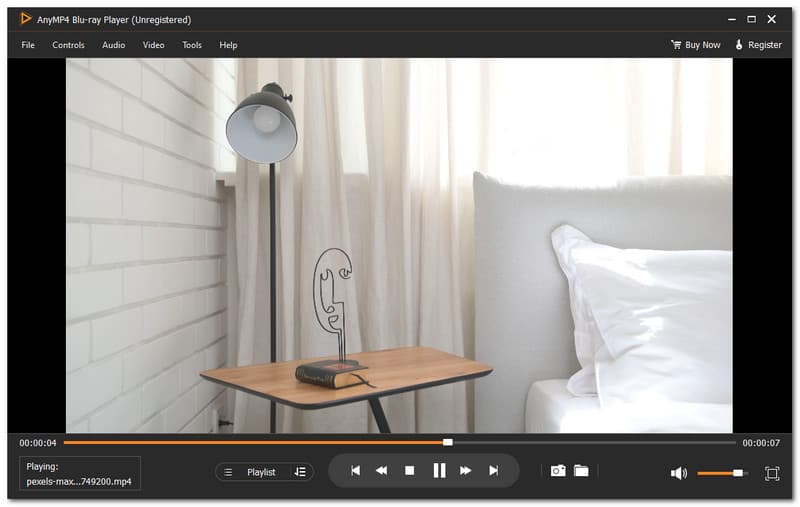Viewport: 800px width, 507px height.
Task: Open the Tools menu
Action: coord(192,45)
